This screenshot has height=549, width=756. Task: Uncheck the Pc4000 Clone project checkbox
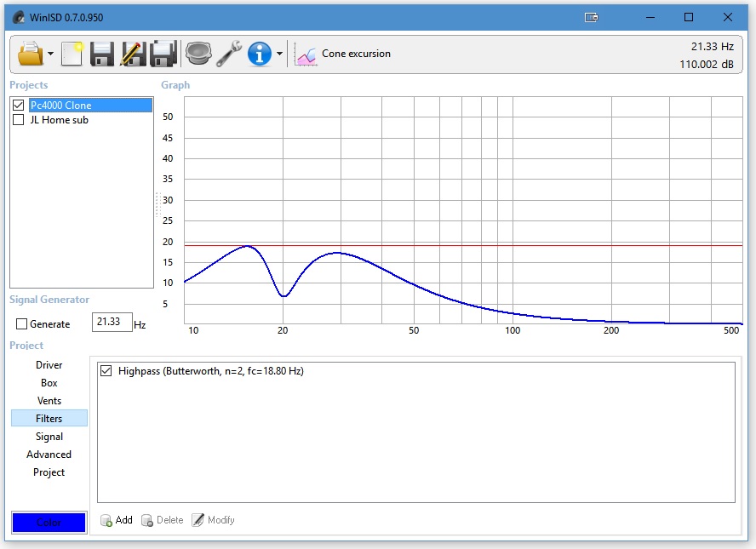point(19,105)
